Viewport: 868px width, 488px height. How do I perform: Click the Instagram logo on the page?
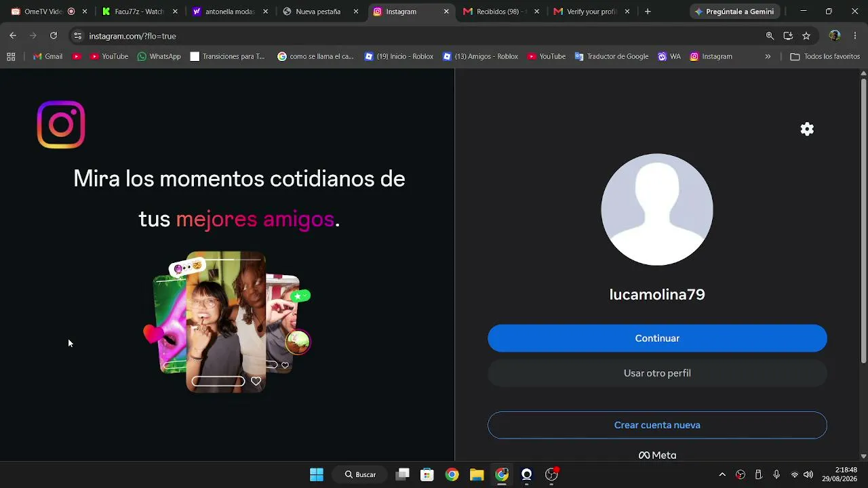61,125
